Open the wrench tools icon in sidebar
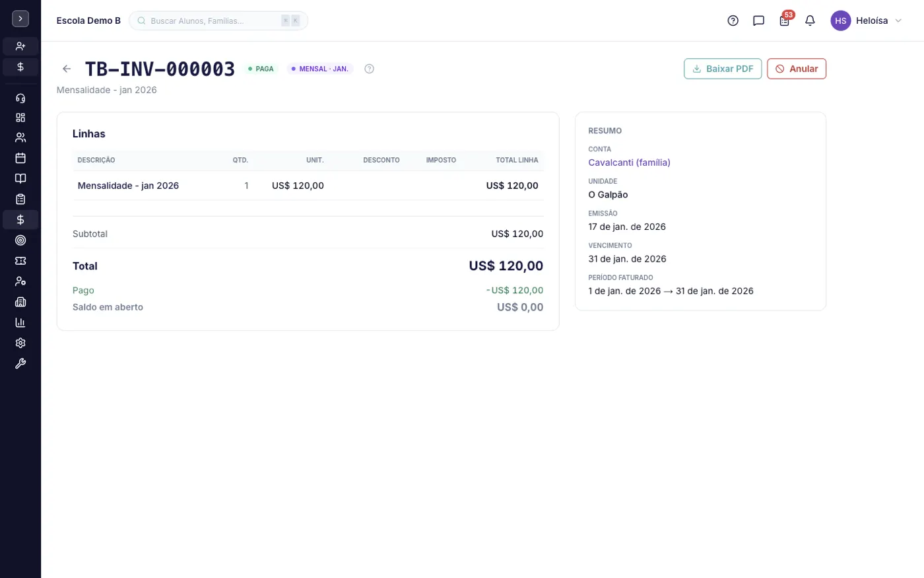 (20, 363)
